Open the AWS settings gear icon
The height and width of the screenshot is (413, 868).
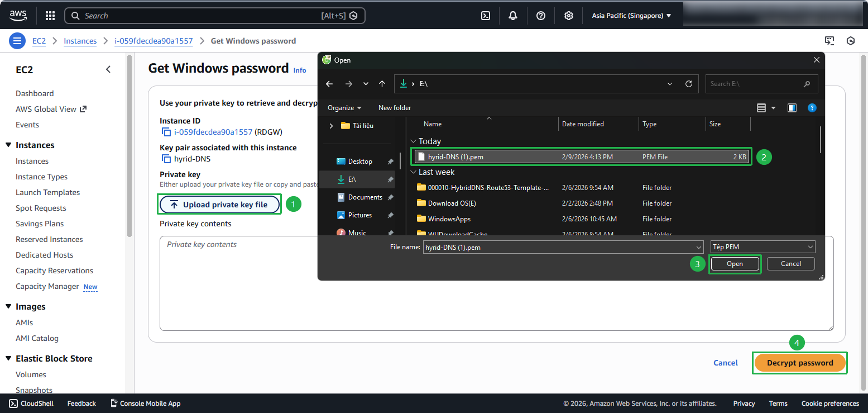click(x=568, y=16)
